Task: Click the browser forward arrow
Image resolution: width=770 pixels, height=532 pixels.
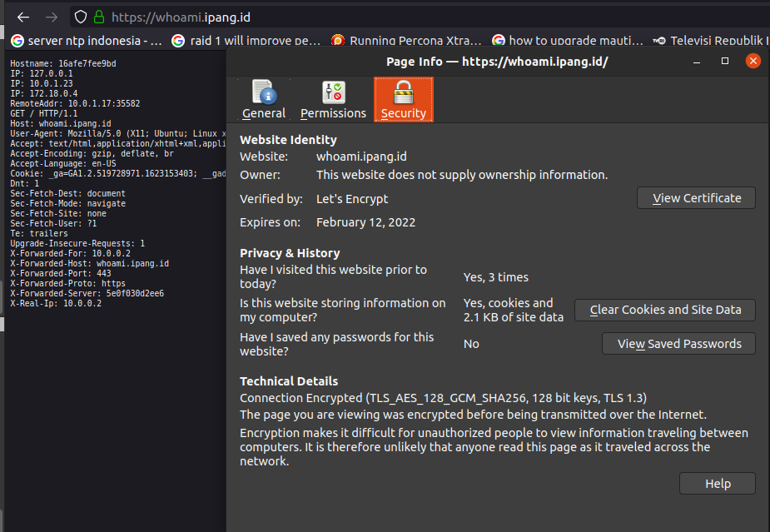Action: (52, 17)
